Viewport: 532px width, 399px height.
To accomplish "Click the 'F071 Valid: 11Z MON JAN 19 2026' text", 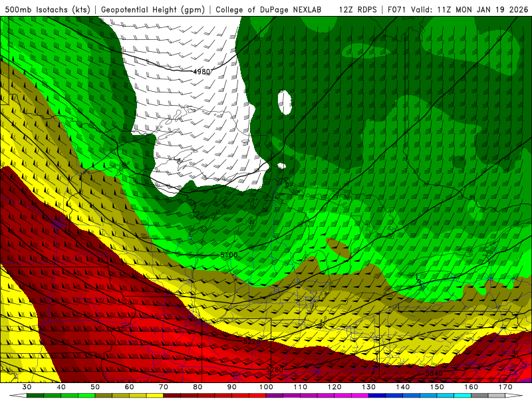I will [x=458, y=9].
